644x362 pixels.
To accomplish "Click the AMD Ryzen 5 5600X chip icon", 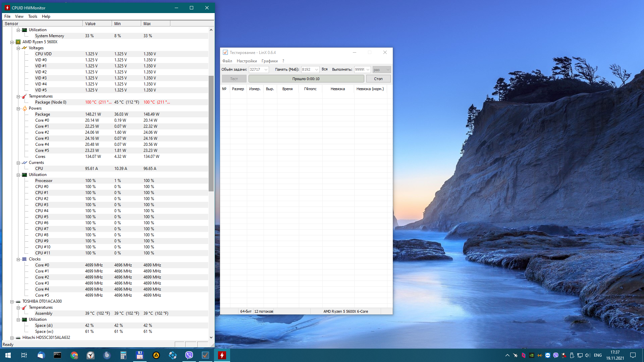I will coord(18,42).
